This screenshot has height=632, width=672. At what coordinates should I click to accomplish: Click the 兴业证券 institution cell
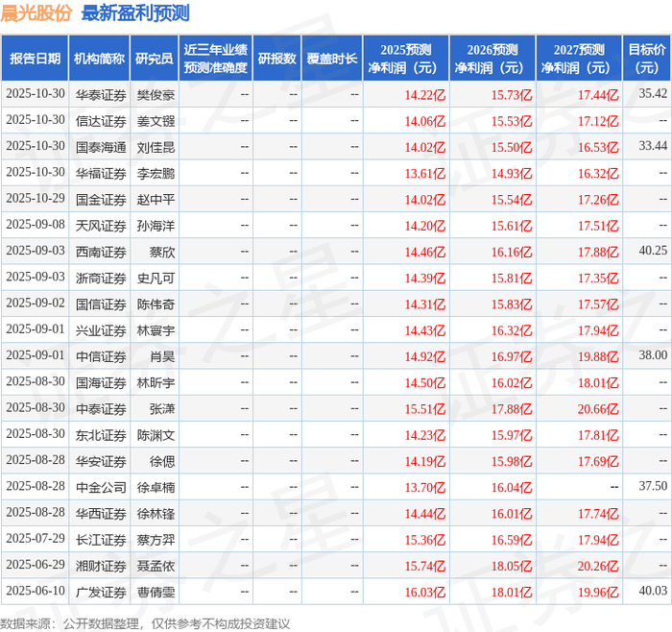pyautogui.click(x=101, y=330)
